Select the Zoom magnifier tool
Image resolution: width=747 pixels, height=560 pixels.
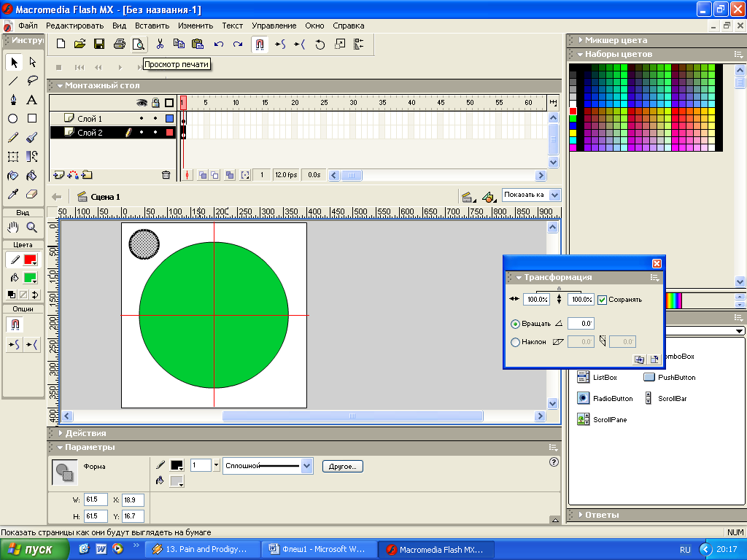[x=32, y=227]
